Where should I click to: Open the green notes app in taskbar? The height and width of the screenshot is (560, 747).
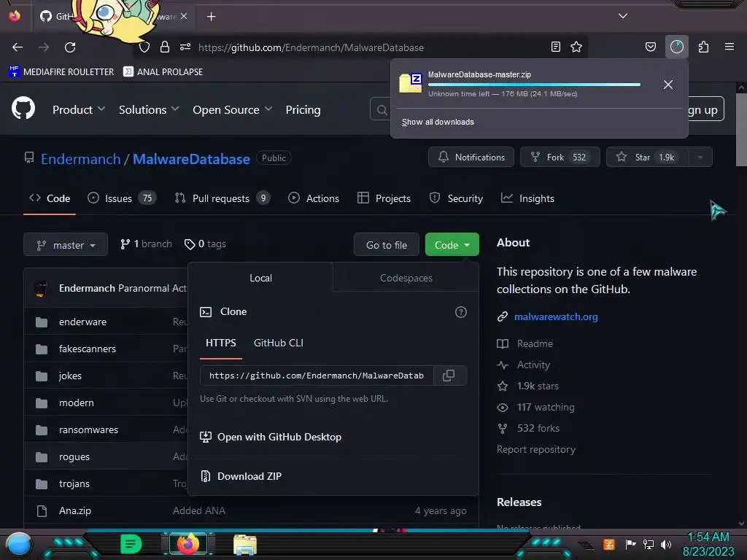(131, 544)
